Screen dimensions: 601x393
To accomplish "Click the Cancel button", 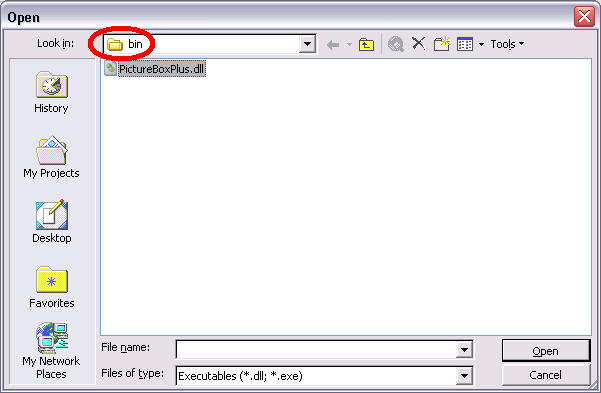I will (x=546, y=375).
